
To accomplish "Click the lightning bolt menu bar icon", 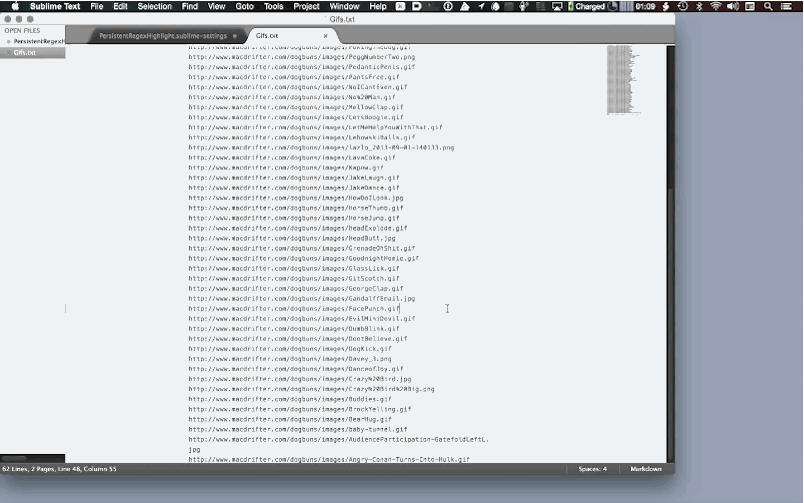I will [x=666, y=6].
